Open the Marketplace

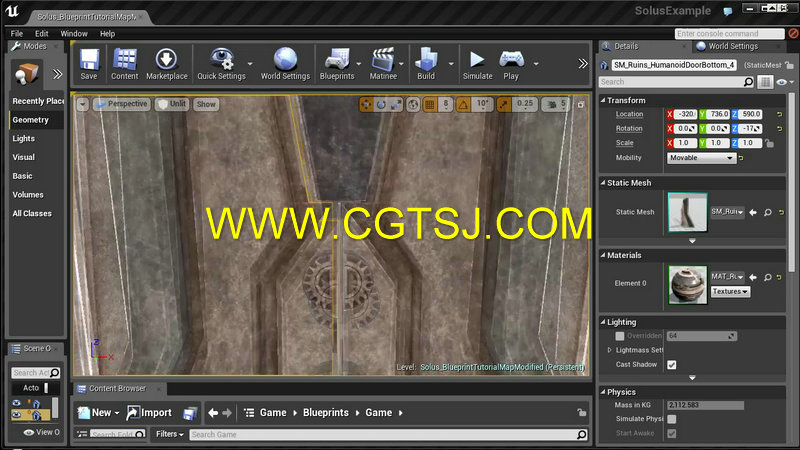(166, 64)
